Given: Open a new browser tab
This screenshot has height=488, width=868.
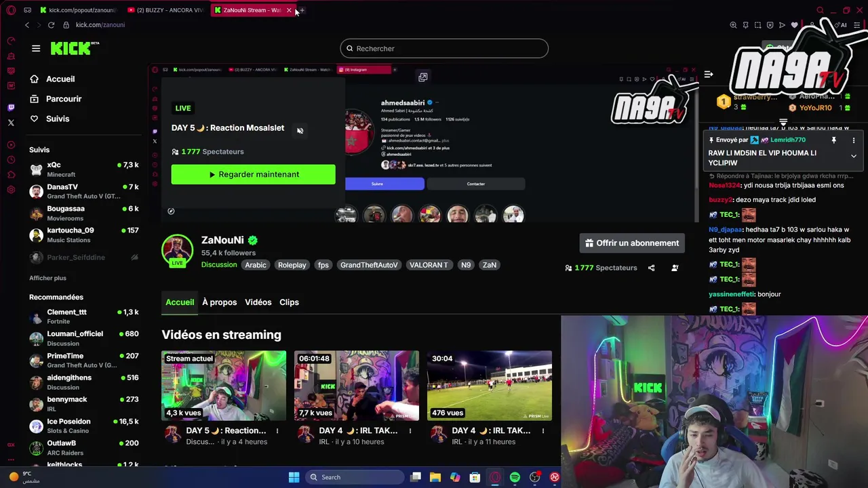Looking at the screenshot, I should pyautogui.click(x=302, y=10).
